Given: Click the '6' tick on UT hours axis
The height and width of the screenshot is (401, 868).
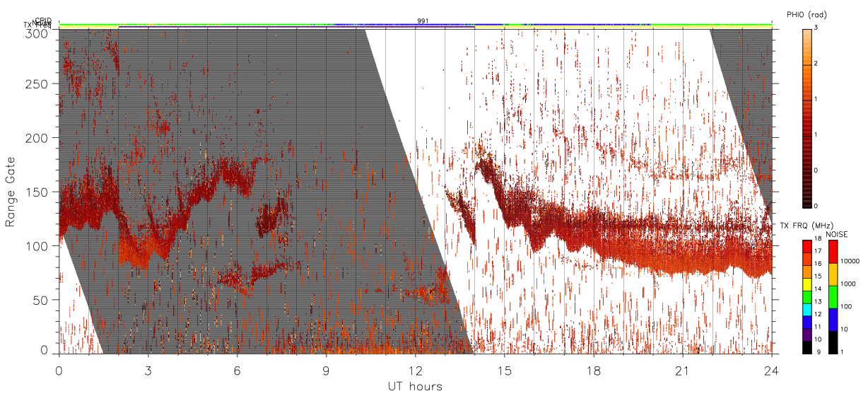Looking at the screenshot, I should coord(237,371).
